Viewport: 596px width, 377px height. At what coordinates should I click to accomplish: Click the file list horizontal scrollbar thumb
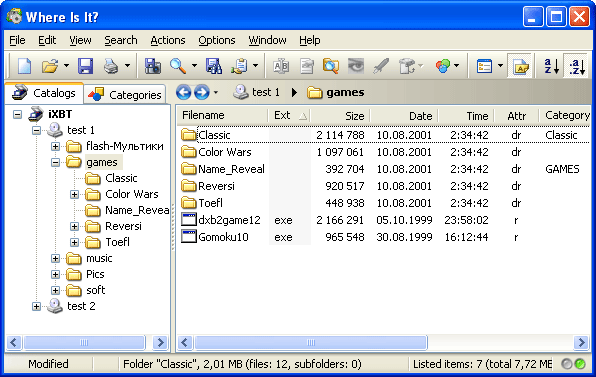(x=311, y=343)
